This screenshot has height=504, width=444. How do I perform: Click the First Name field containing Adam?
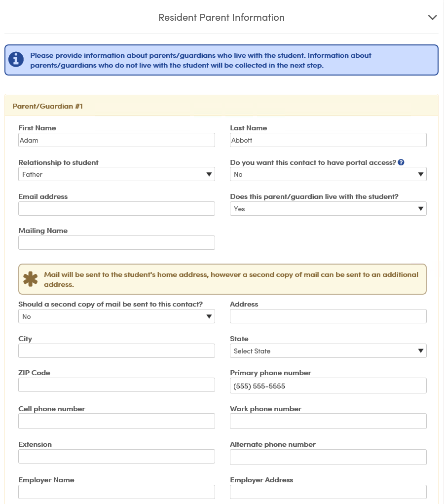tap(116, 140)
